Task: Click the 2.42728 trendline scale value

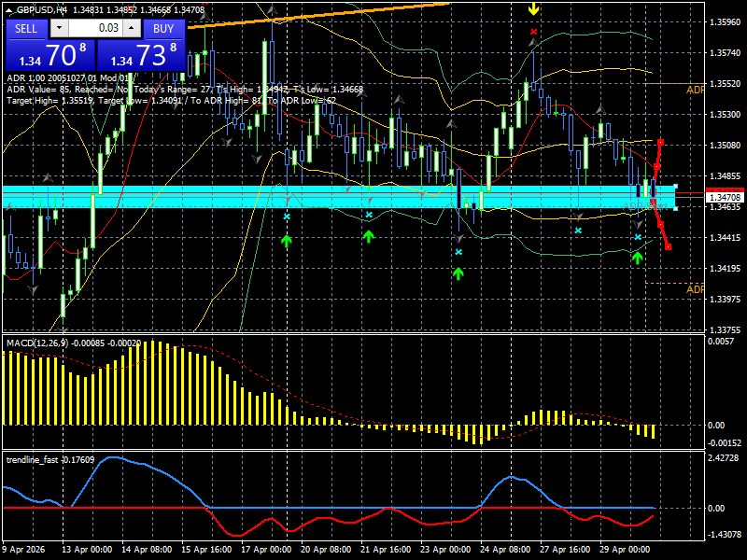Action: [723, 458]
